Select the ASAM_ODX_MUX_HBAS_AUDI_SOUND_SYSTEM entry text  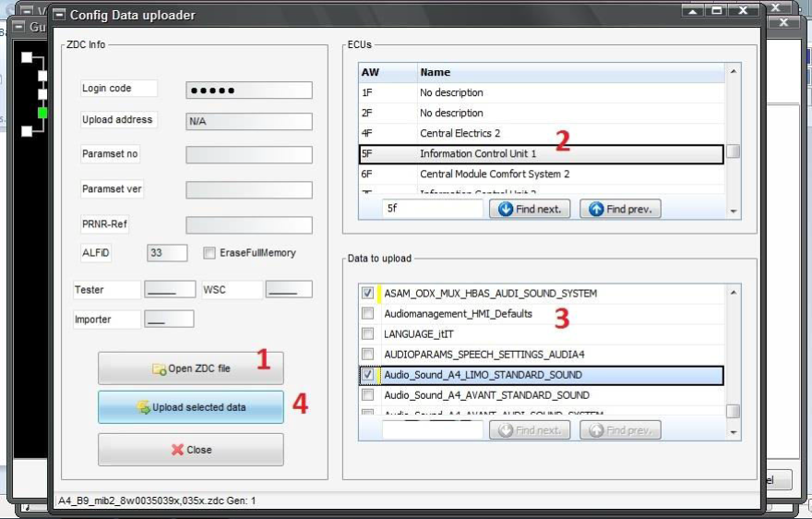pos(490,294)
